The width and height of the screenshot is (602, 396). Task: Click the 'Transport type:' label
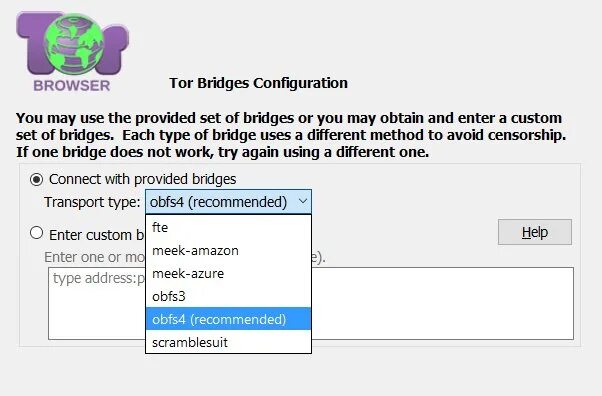pos(92,202)
